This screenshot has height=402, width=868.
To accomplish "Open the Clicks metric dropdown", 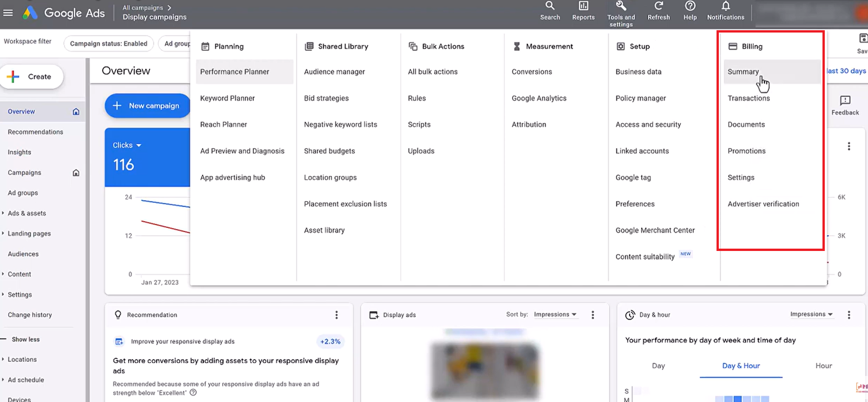I will 127,145.
